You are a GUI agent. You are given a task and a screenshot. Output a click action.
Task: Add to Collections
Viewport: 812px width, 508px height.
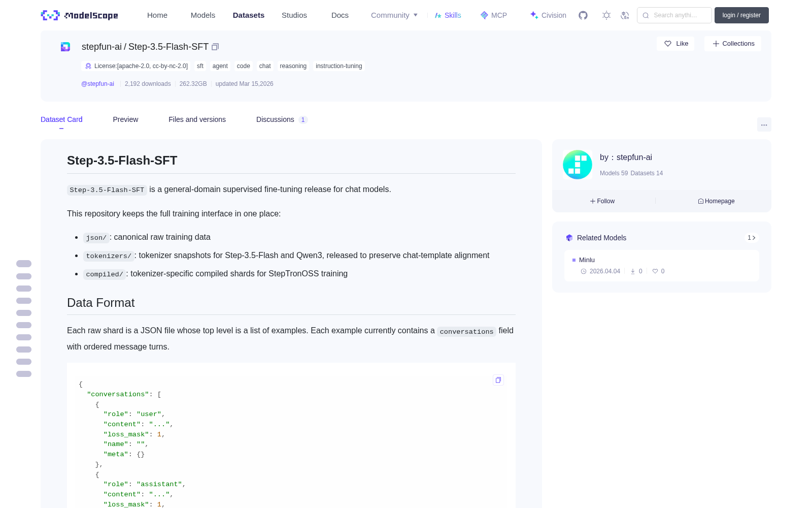733,44
